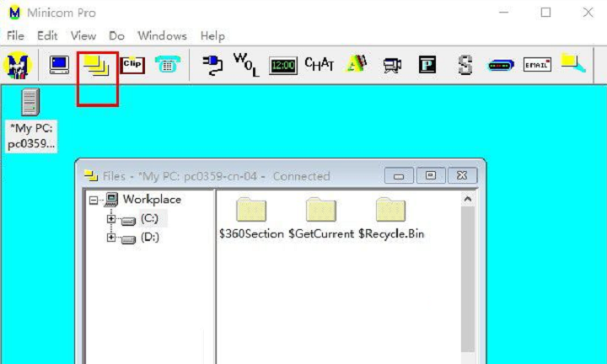Open the File menu
607x364 pixels.
coord(15,36)
